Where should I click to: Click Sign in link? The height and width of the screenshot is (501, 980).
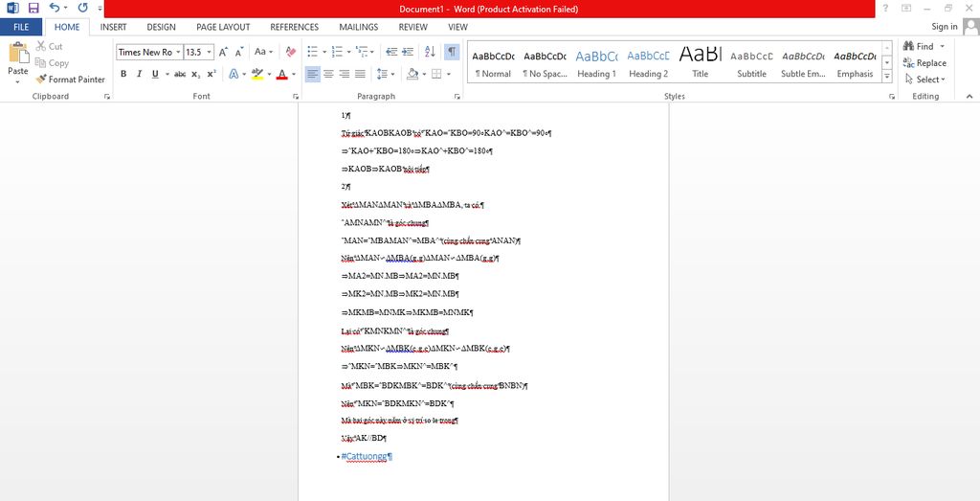click(x=945, y=27)
